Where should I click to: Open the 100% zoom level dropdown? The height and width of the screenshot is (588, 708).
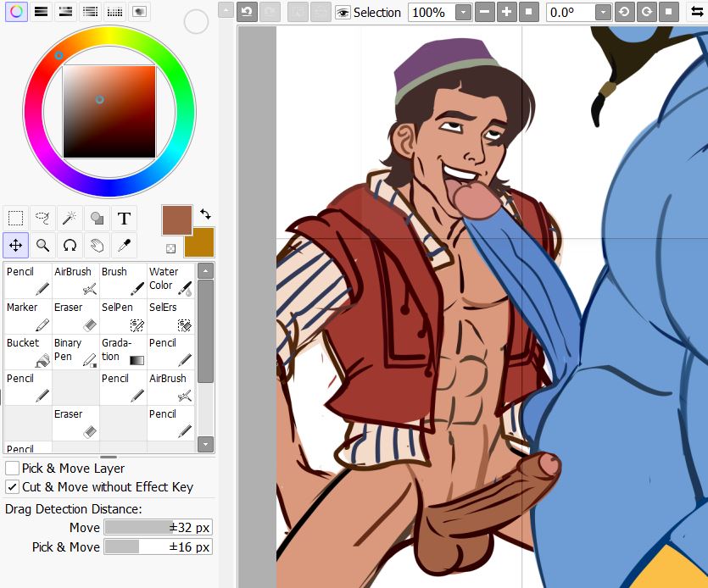coord(463,13)
